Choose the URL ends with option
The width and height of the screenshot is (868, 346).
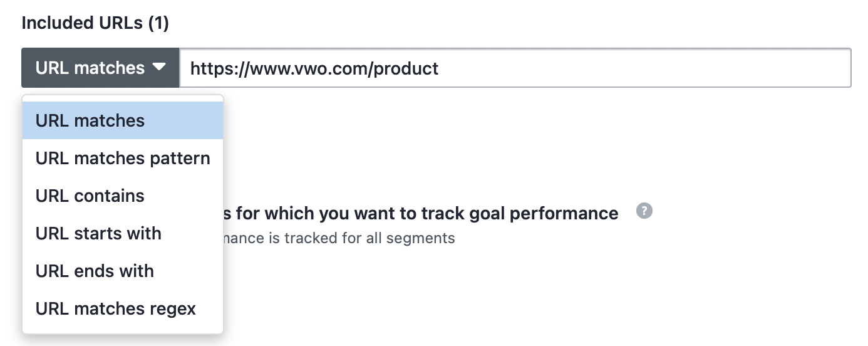click(x=123, y=271)
